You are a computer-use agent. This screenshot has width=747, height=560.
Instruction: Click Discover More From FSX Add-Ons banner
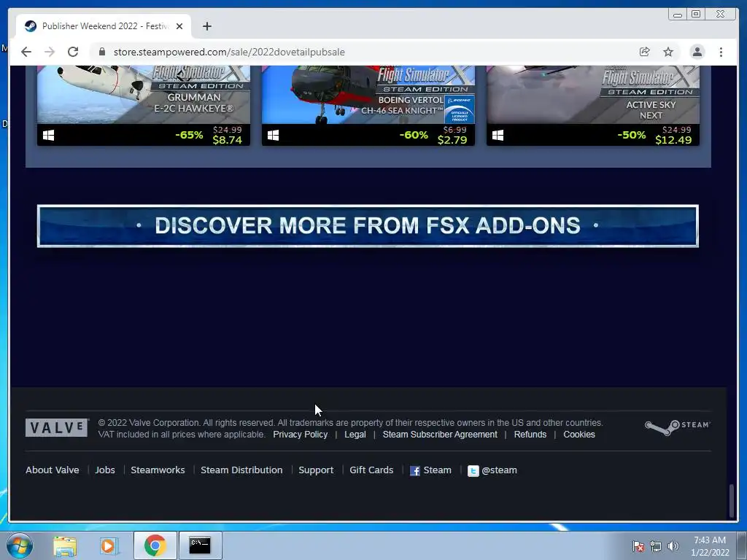coord(368,226)
